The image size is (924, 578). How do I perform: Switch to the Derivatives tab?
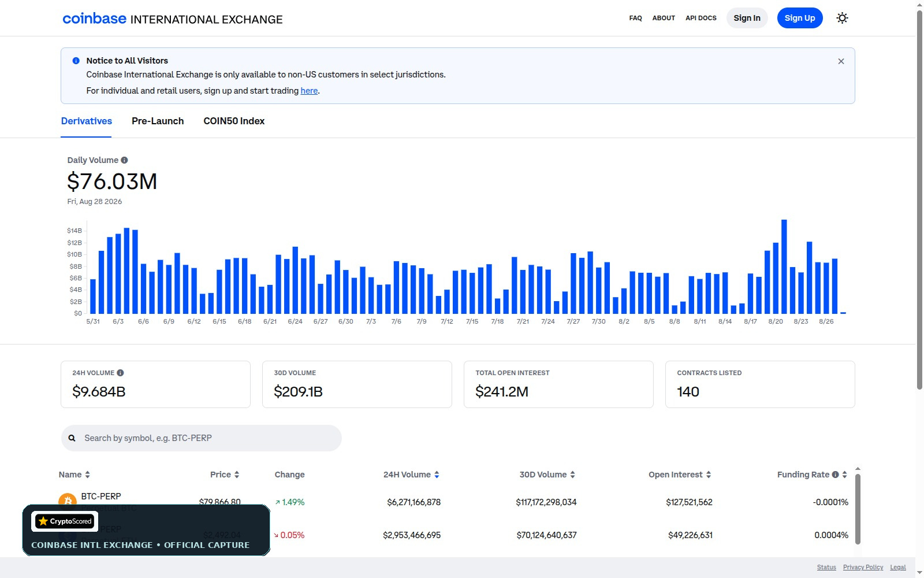point(87,121)
